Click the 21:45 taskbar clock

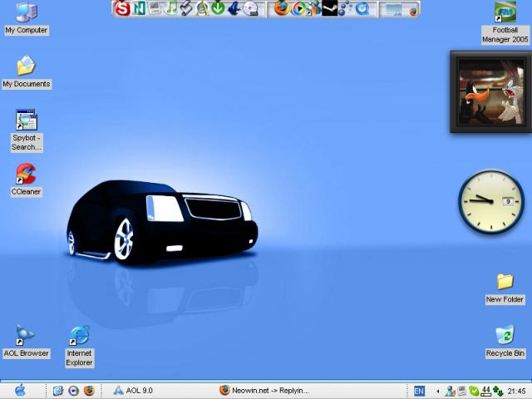516,392
